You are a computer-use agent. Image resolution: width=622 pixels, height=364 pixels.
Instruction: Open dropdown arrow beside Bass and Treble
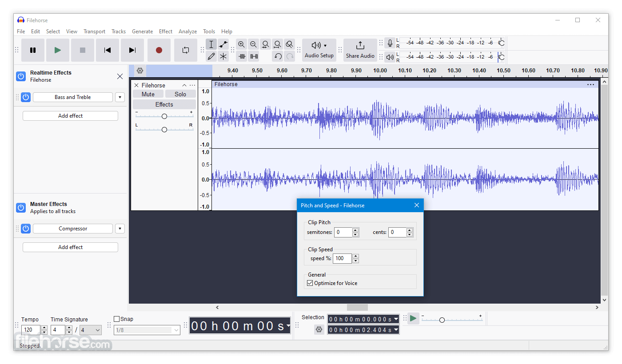pos(120,97)
